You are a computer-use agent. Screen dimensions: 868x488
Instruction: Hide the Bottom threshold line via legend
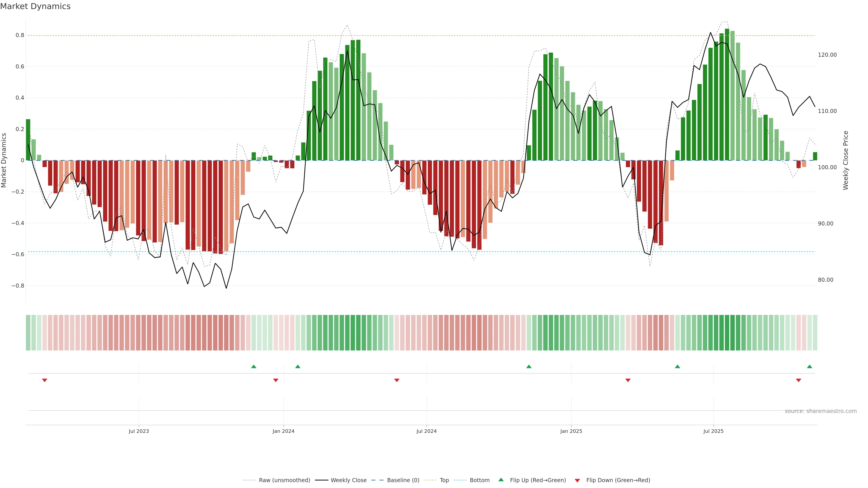(479, 480)
